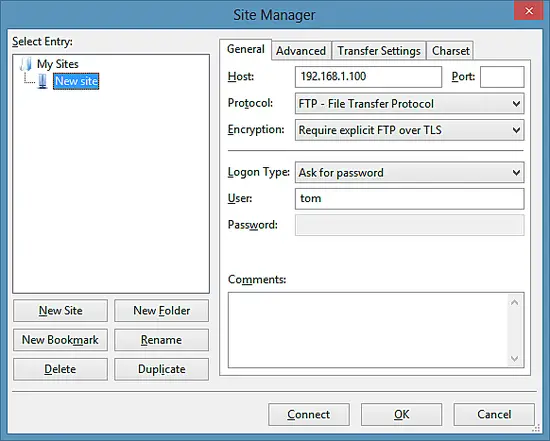Click the Connect button

coord(309,414)
